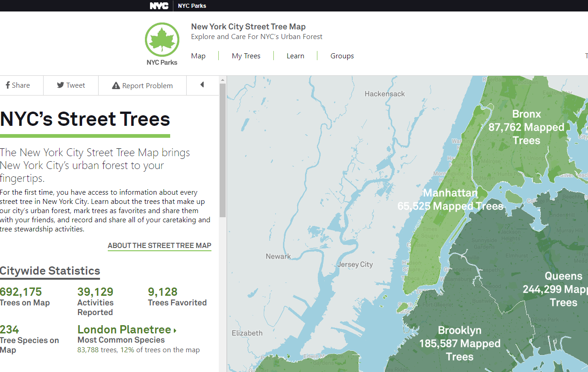Open the About the Street Tree Map link

(160, 246)
